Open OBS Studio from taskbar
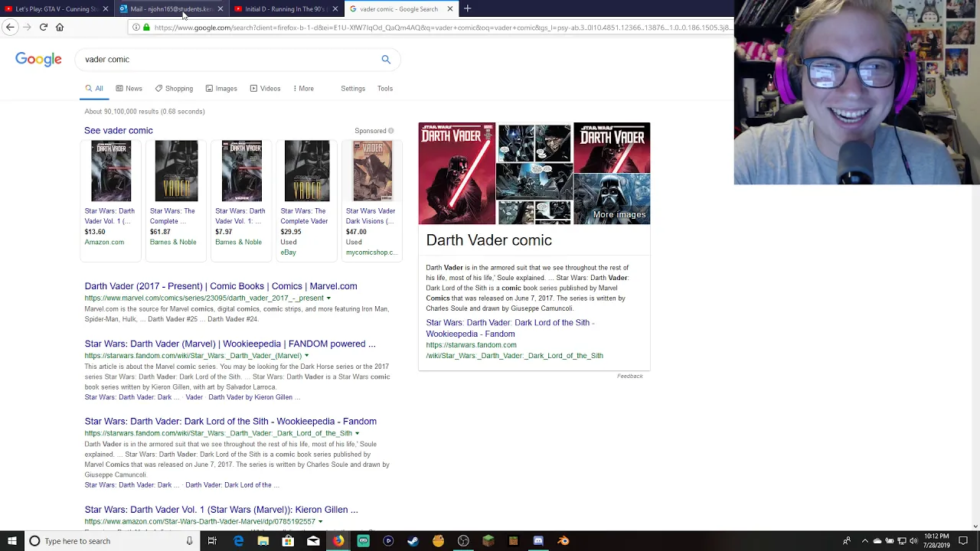 pos(463,541)
